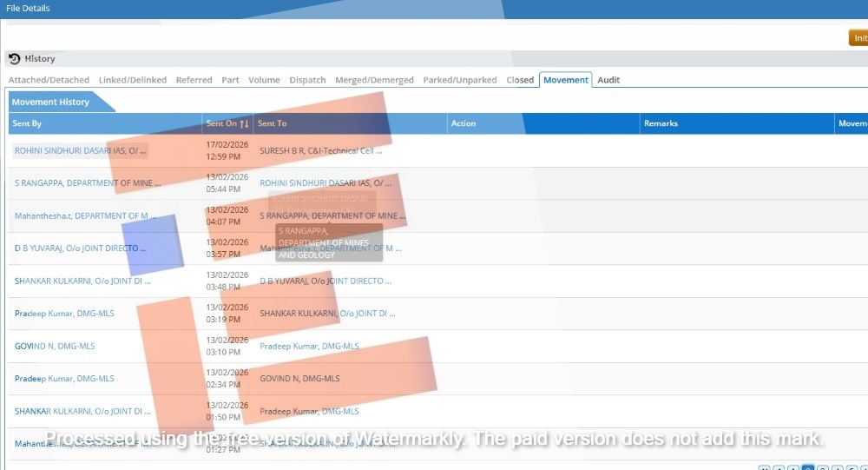This screenshot has width=868, height=470.
Task: Switch to the Linked/Delinked tab
Action: [133, 80]
